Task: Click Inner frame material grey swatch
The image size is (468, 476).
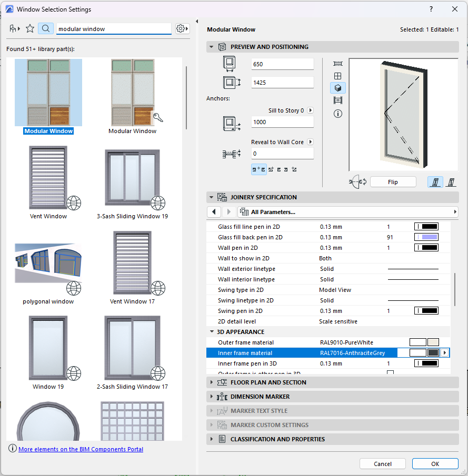Action: click(433, 353)
